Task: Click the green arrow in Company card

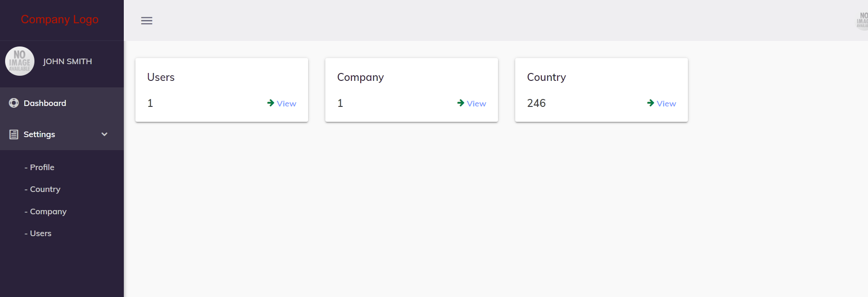Action: (x=460, y=103)
